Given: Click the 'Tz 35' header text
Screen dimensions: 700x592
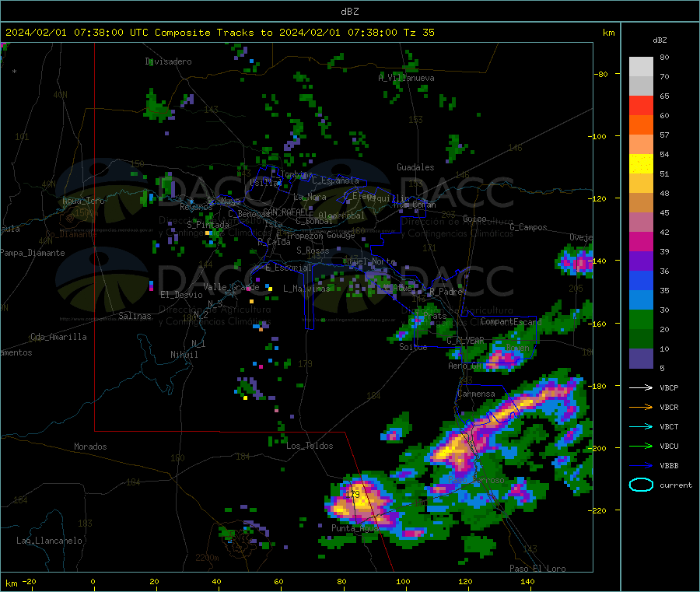Looking at the screenshot, I should [x=418, y=33].
